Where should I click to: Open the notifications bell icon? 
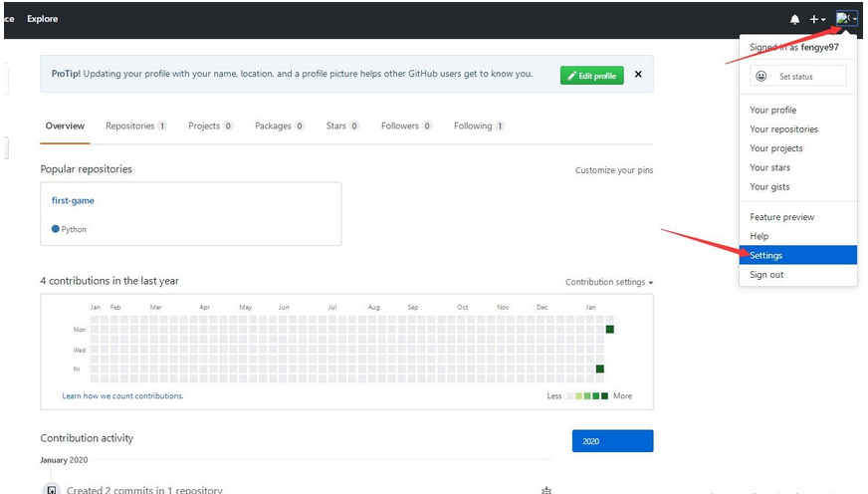[794, 19]
